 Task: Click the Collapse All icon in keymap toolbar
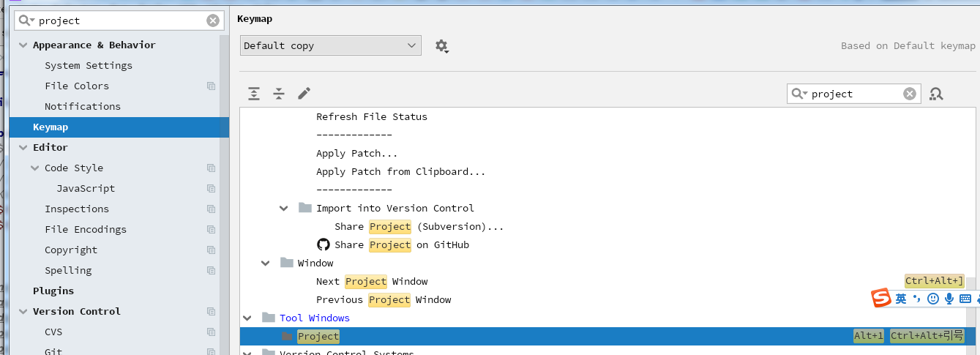tap(279, 93)
